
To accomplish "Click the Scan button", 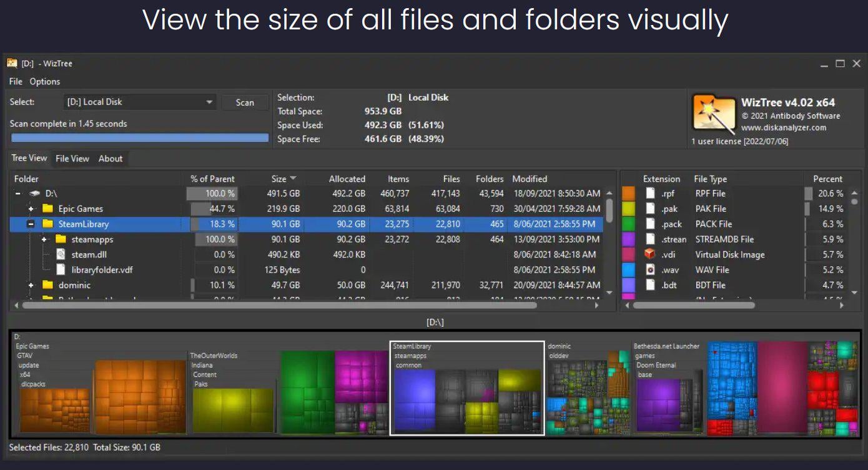I will 245,102.
